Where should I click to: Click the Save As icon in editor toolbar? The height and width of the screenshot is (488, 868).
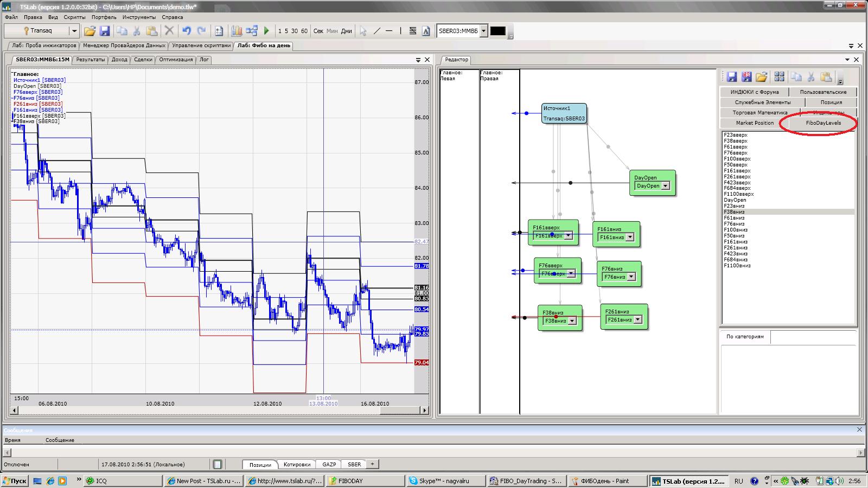click(746, 76)
